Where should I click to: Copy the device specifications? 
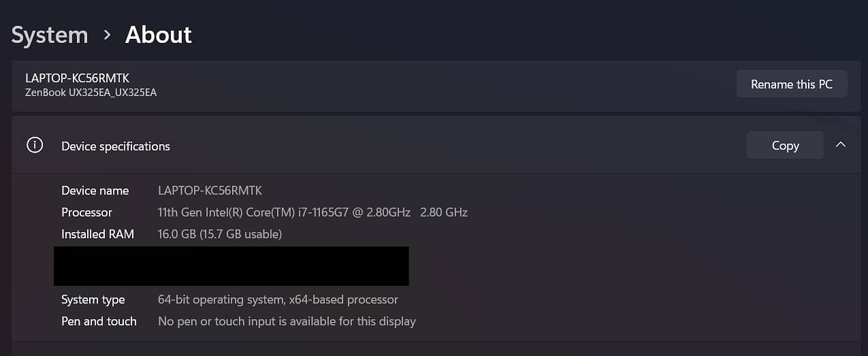click(785, 146)
